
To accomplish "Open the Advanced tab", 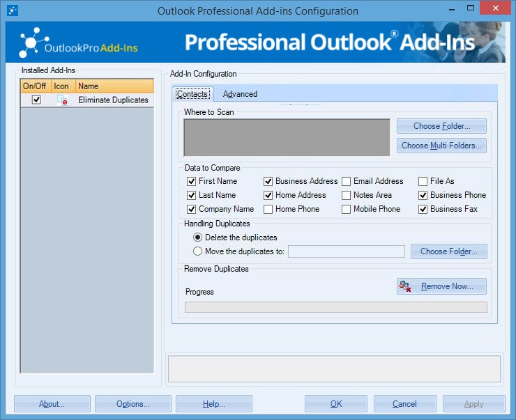I will click(x=240, y=94).
